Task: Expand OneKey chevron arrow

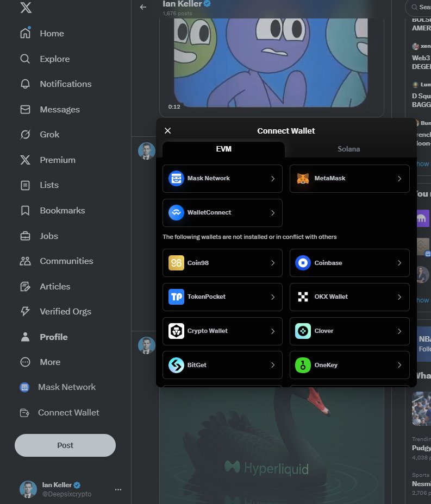Action: coord(399,365)
